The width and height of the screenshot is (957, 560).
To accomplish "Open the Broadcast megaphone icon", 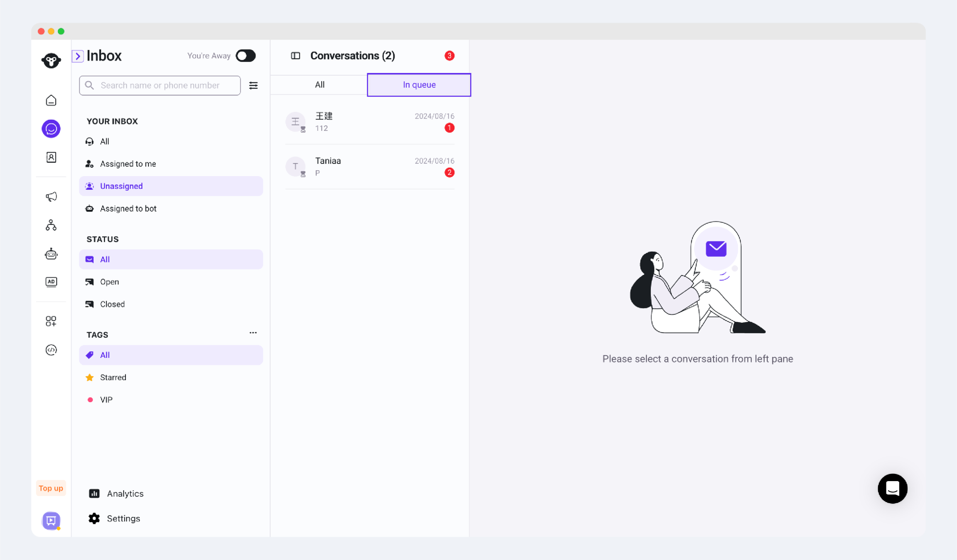I will (51, 196).
